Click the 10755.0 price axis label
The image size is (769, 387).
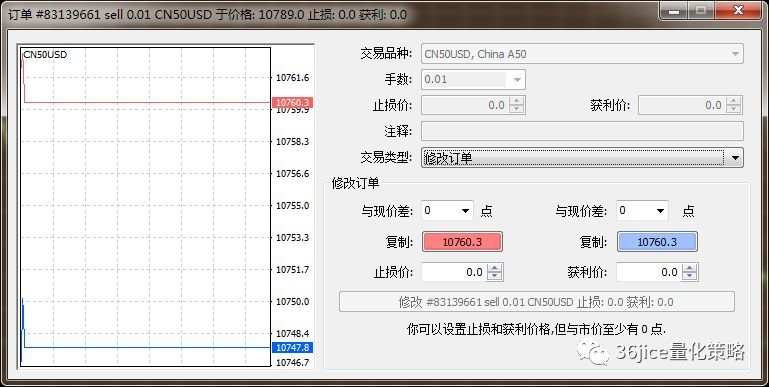[x=293, y=206]
